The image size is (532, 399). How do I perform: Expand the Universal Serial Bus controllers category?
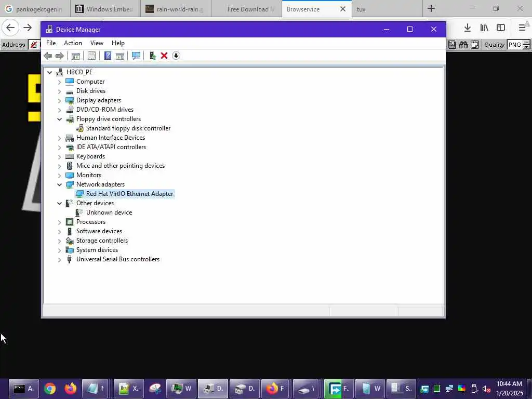(x=59, y=260)
